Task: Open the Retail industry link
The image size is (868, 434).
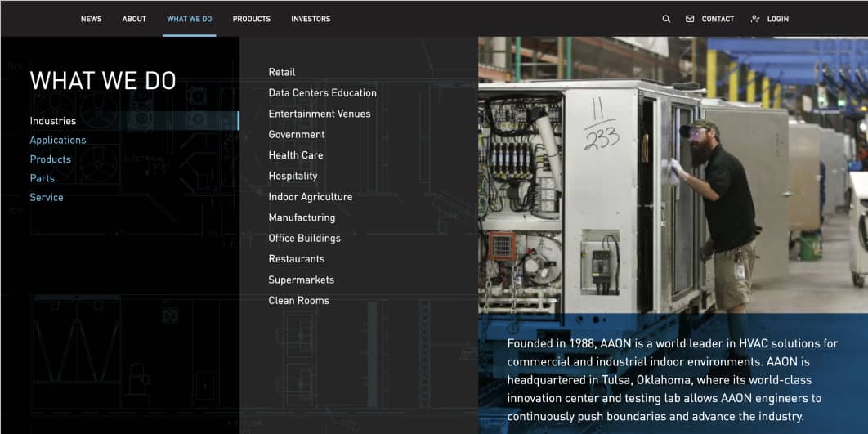Action: click(282, 72)
